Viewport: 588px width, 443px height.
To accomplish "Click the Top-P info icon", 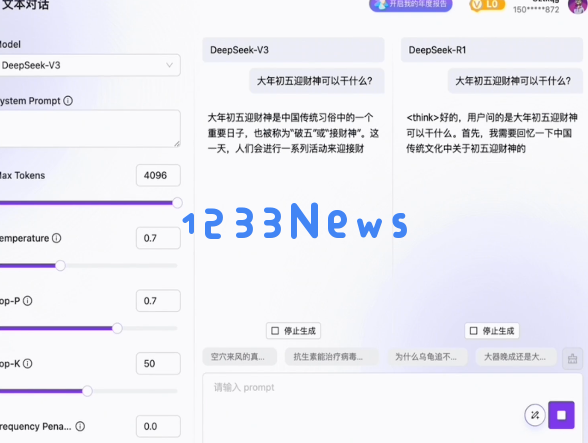I will pyautogui.click(x=28, y=301).
